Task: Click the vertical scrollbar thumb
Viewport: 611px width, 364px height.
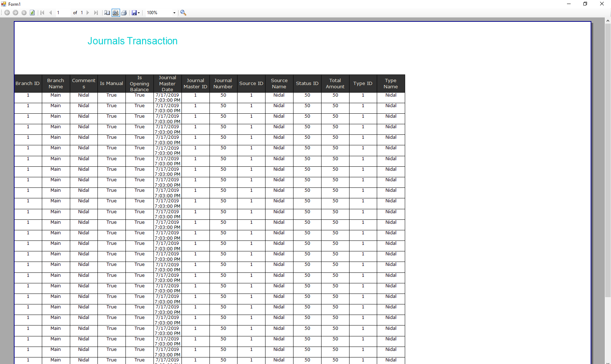Action: [x=608, y=161]
